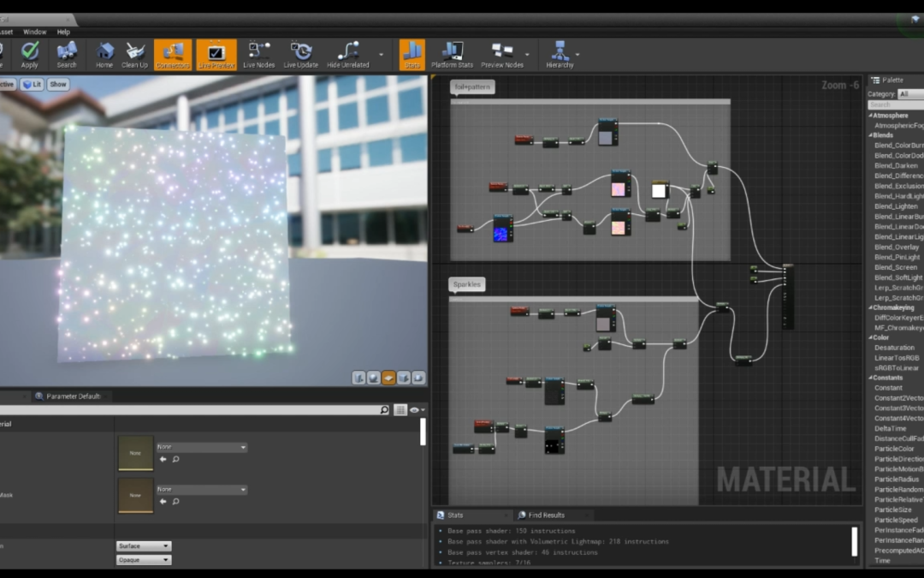This screenshot has width=924, height=578.
Task: Select the foil+pattern comment label
Action: pyautogui.click(x=472, y=86)
